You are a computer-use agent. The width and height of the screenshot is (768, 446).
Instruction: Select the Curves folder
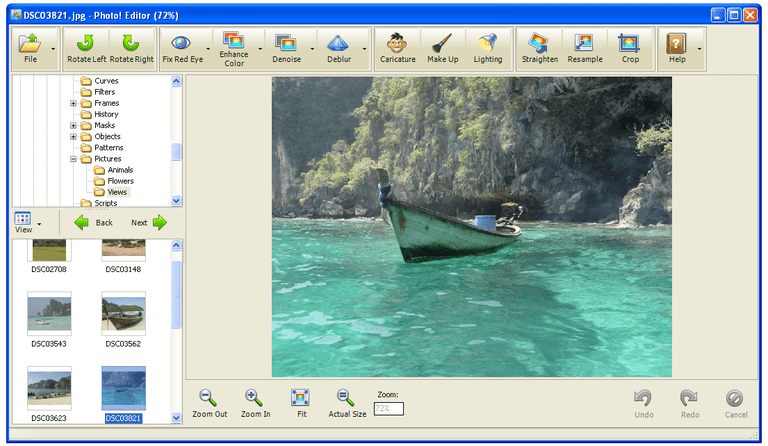point(100,81)
